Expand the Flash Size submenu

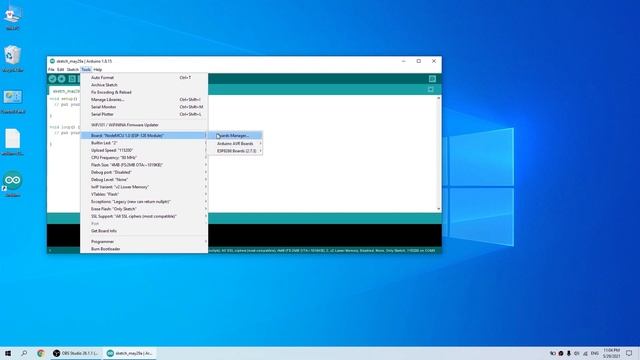click(x=144, y=165)
